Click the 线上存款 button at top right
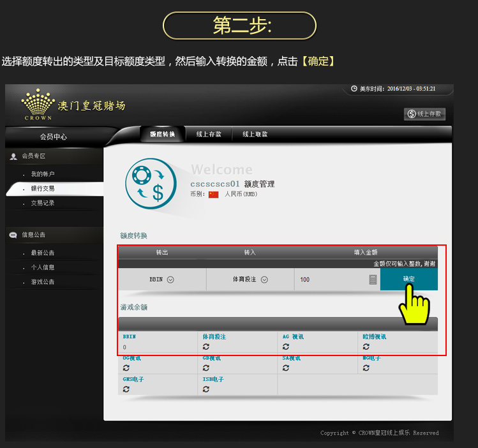Image resolution: width=478 pixels, height=448 pixels. point(425,114)
